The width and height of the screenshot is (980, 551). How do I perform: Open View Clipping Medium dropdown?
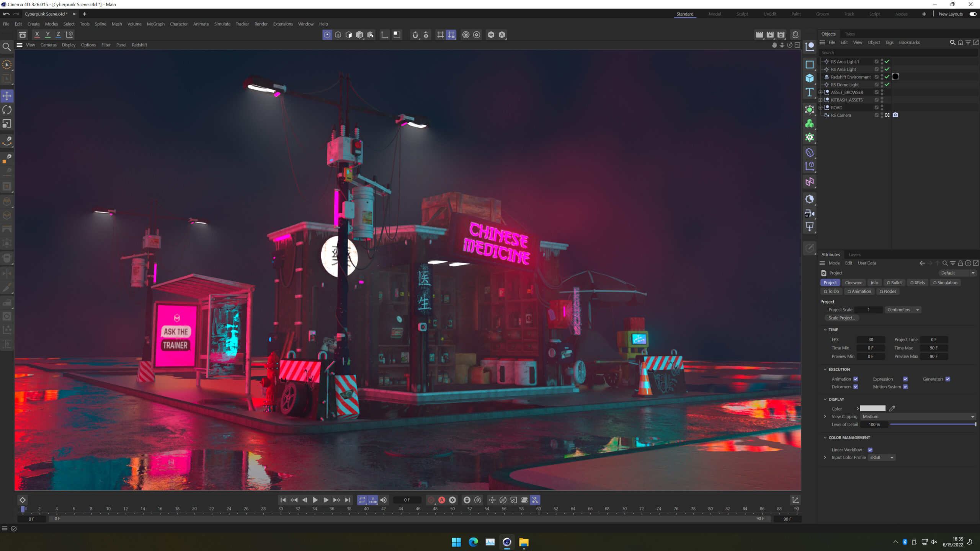point(918,417)
